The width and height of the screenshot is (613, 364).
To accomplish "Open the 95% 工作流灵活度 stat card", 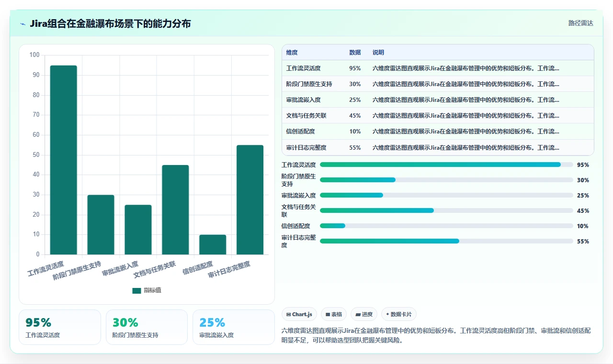I will [x=60, y=327].
